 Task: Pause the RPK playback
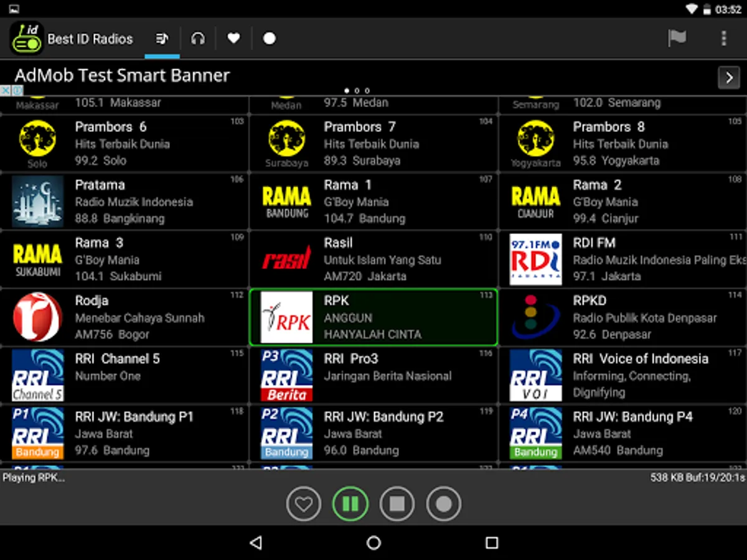(350, 503)
